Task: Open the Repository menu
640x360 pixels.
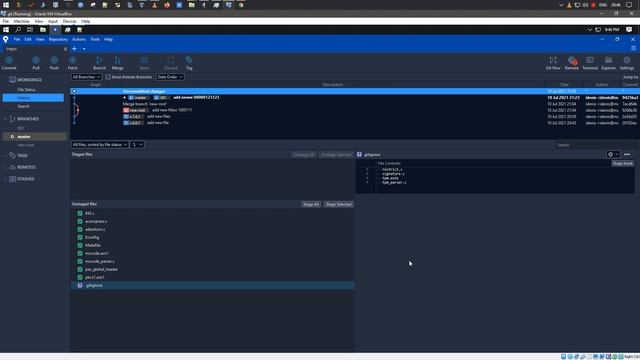Action: [58, 39]
